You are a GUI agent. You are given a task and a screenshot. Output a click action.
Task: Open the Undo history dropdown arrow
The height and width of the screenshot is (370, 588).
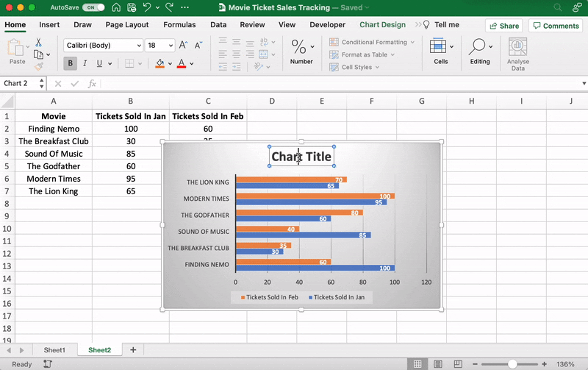coord(157,7)
